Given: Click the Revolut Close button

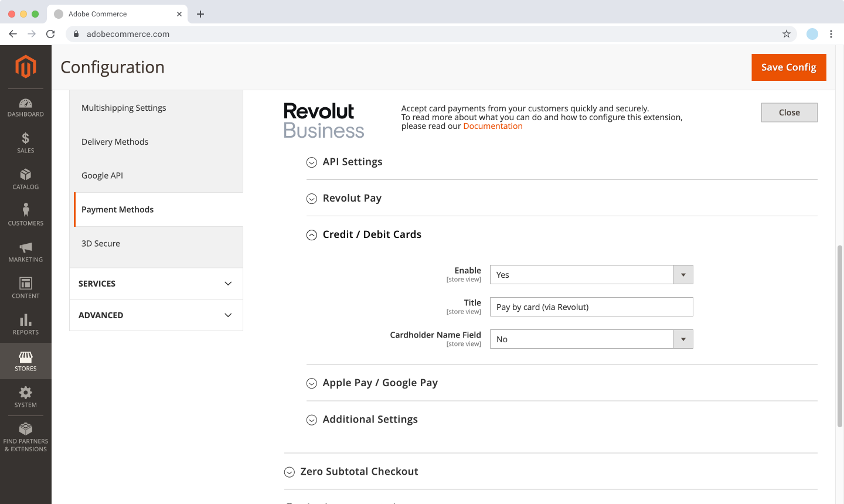Looking at the screenshot, I should pyautogui.click(x=789, y=113).
